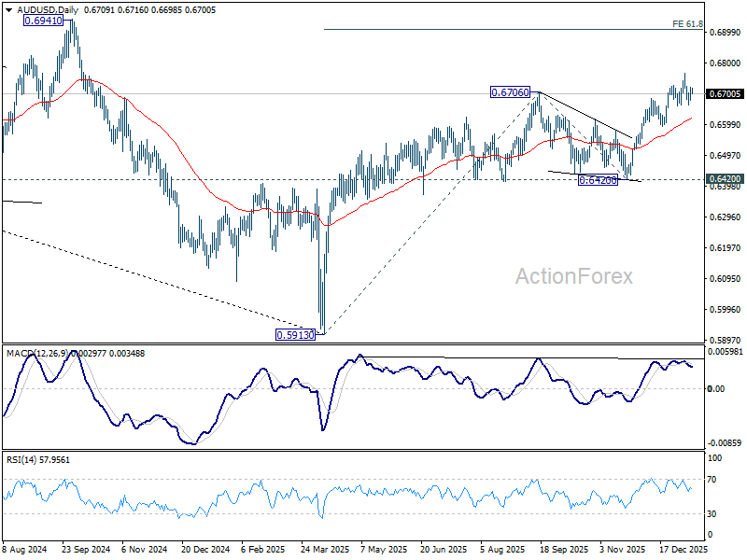Click the current price tag 0.67005
Screen dimensions: 747x560
coord(726,94)
